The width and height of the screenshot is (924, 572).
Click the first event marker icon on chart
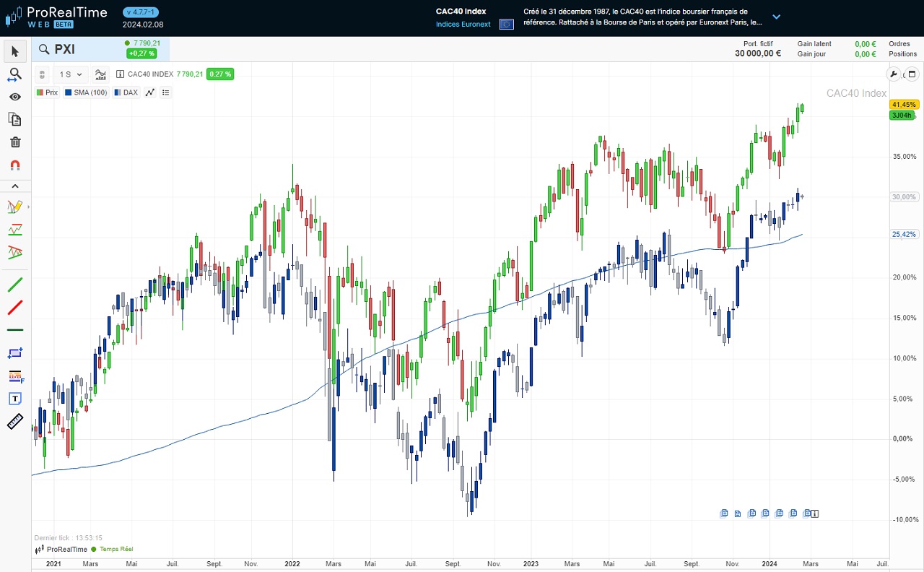pyautogui.click(x=724, y=513)
